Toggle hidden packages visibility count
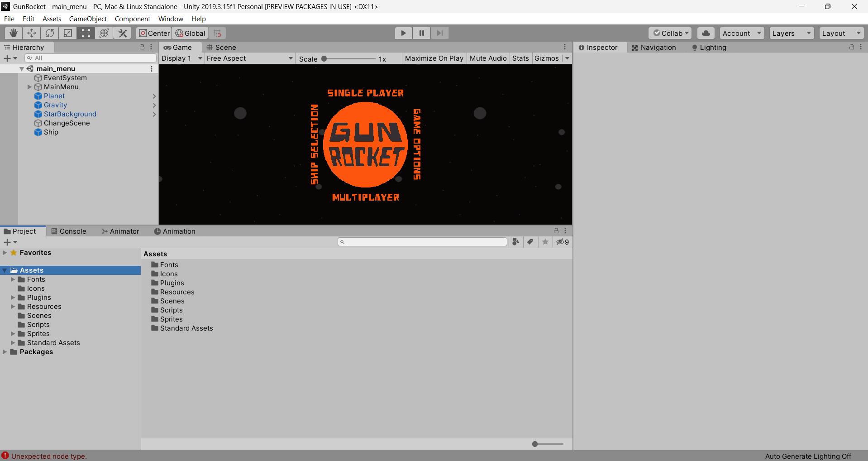The image size is (868, 461). pos(563,242)
